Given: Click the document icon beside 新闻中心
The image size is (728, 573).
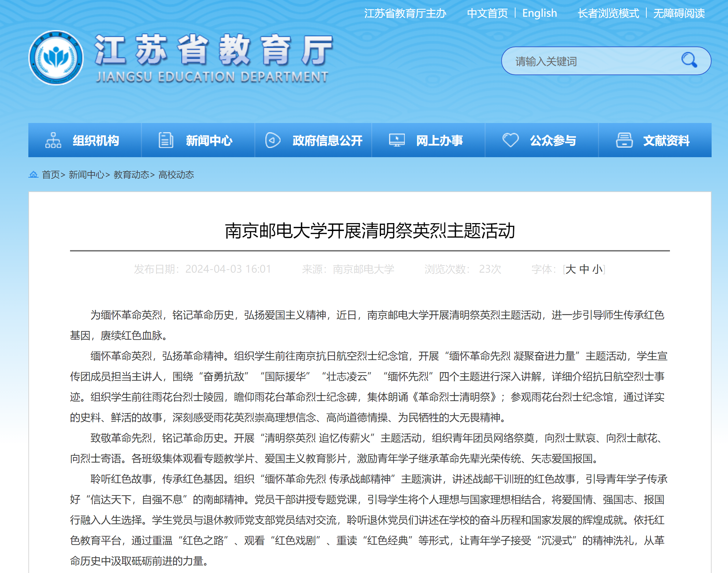Looking at the screenshot, I should (x=166, y=140).
